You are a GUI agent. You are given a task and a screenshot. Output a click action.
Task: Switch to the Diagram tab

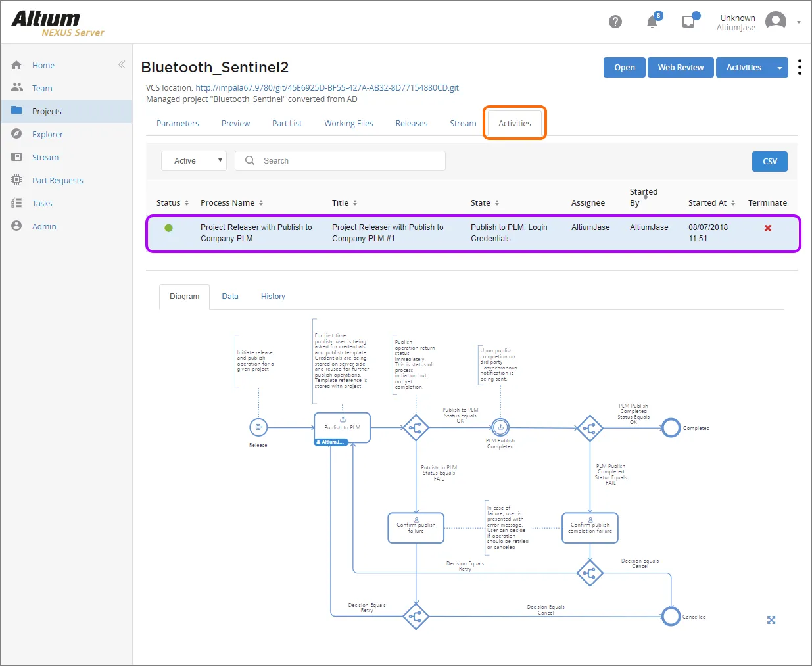(184, 297)
